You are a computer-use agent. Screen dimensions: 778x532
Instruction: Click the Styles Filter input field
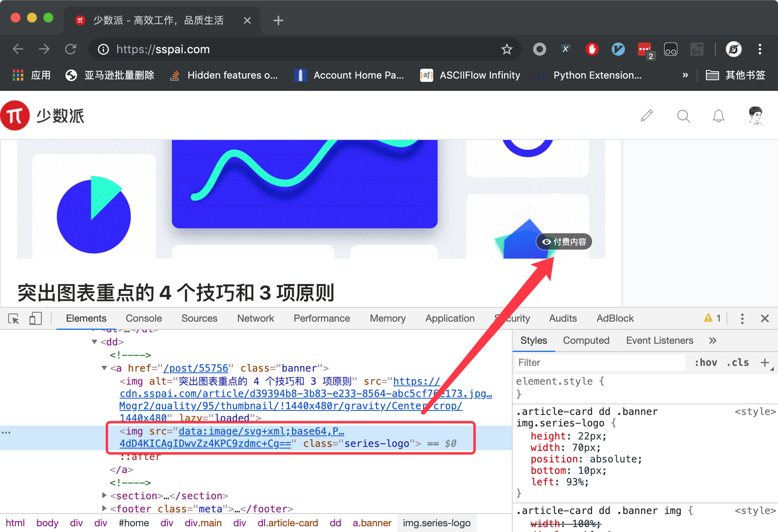pos(599,363)
